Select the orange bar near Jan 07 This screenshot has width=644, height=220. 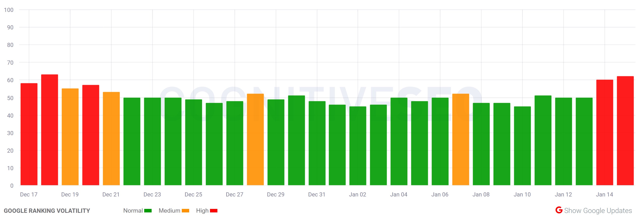[461, 140]
